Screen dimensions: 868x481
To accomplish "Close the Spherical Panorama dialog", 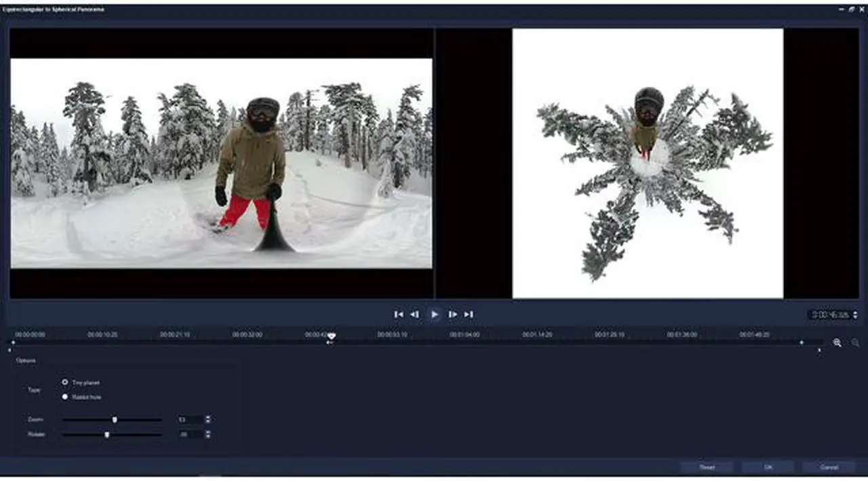I will click(861, 9).
